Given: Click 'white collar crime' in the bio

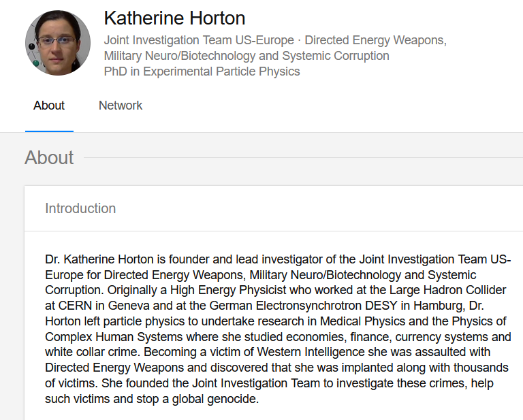Looking at the screenshot, I should point(93,352).
